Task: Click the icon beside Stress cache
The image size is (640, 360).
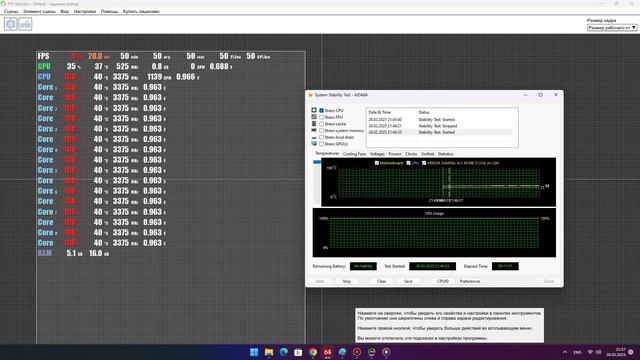Action: pyautogui.click(x=314, y=124)
